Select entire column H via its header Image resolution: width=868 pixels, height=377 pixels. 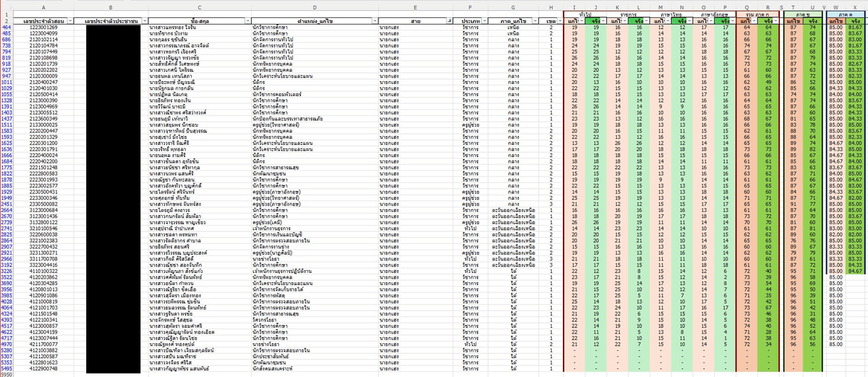tap(550, 8)
